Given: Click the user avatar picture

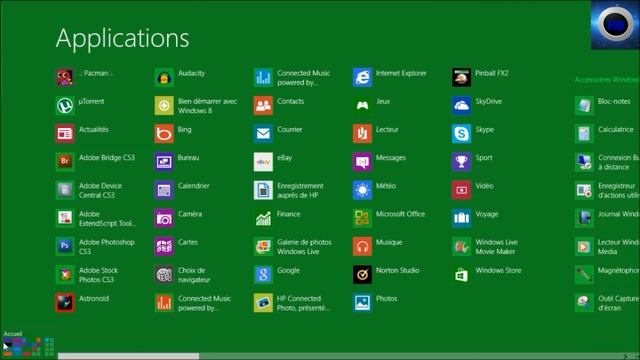Looking at the screenshot, I should point(615,25).
